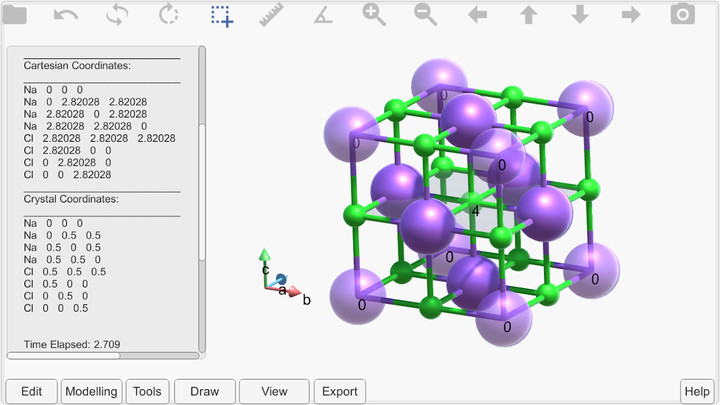
Task: Click the down arrow toolbar icon
Action: 580,15
